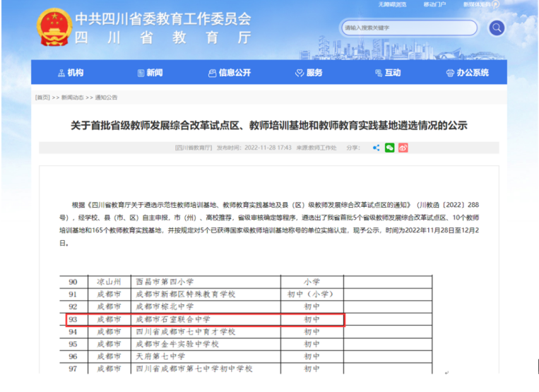Open the 互动 menu
Screen dimensions: 539x392
tap(388, 73)
